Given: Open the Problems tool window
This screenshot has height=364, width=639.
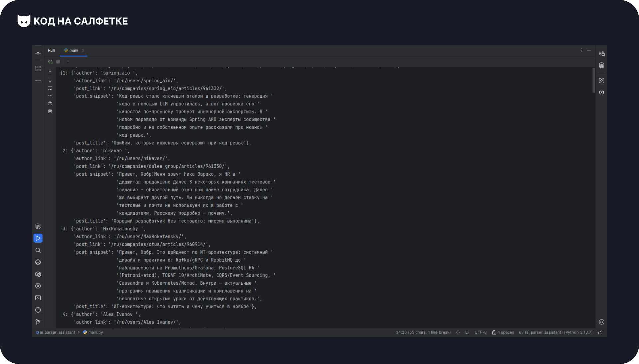Looking at the screenshot, I should click(x=38, y=310).
